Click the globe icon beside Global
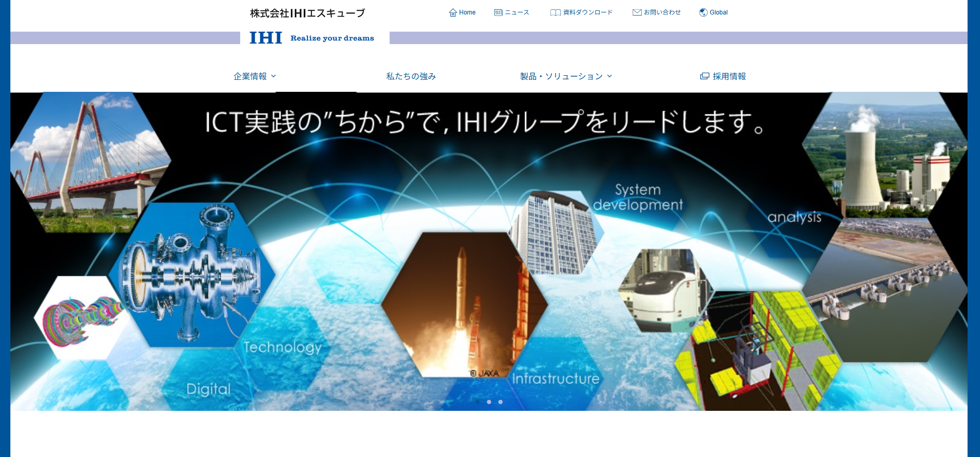The image size is (980, 457). [703, 12]
